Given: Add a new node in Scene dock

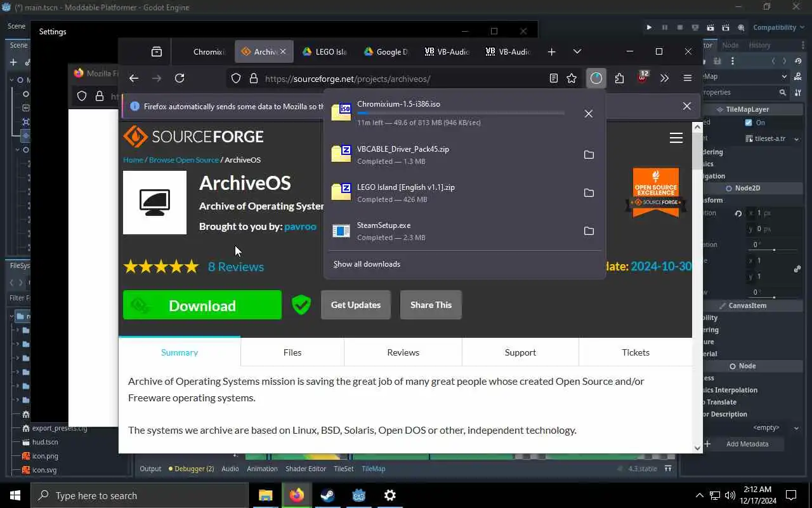Looking at the screenshot, I should click(13, 62).
